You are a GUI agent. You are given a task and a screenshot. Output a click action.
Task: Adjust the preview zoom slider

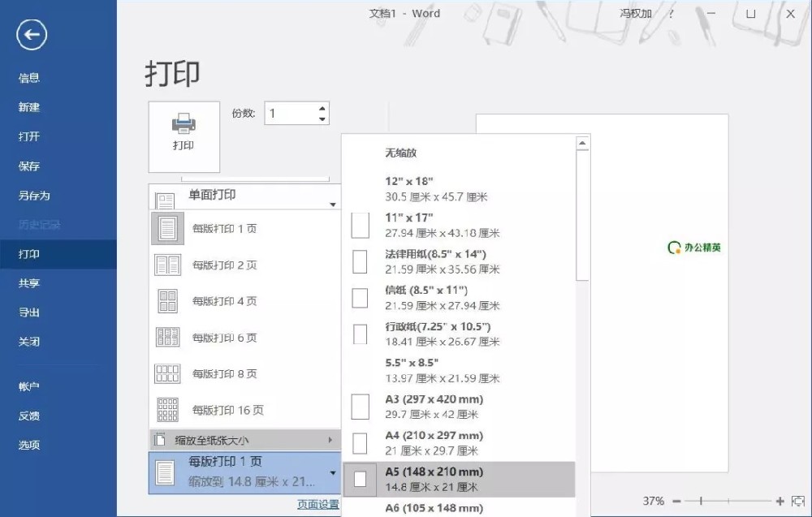701,502
